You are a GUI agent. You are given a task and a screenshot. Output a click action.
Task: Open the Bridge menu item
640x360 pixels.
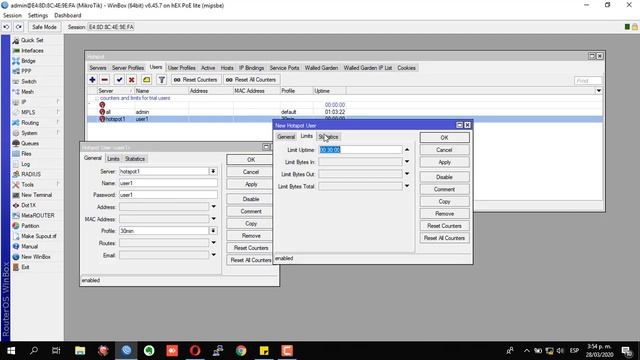tap(28, 61)
